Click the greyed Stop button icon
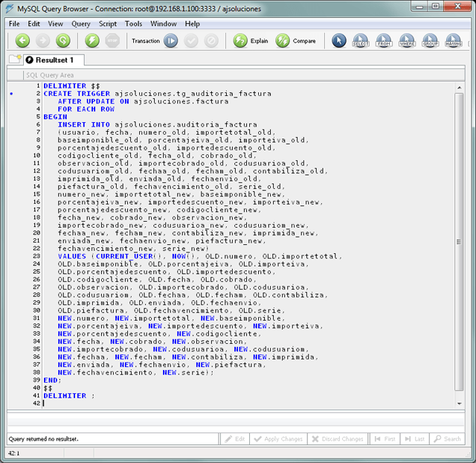The width and height of the screenshot is (476, 463). (112, 41)
